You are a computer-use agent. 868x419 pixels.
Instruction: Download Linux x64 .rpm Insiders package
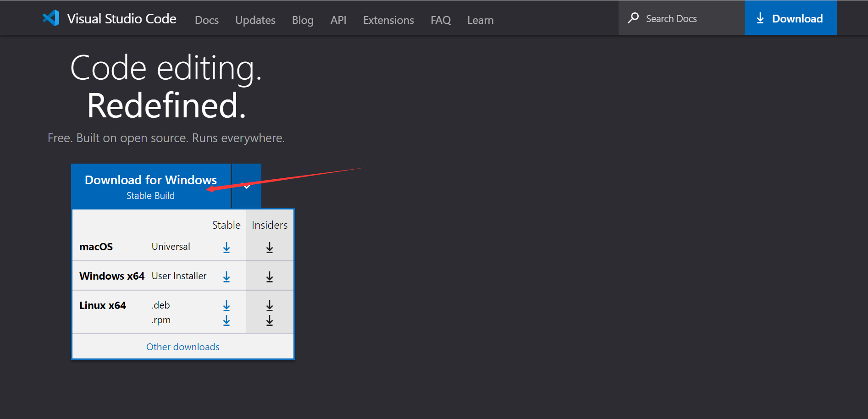click(x=270, y=320)
